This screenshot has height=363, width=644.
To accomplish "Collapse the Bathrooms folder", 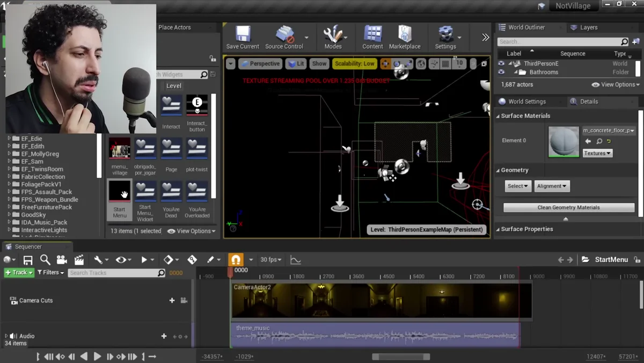I will tap(516, 72).
